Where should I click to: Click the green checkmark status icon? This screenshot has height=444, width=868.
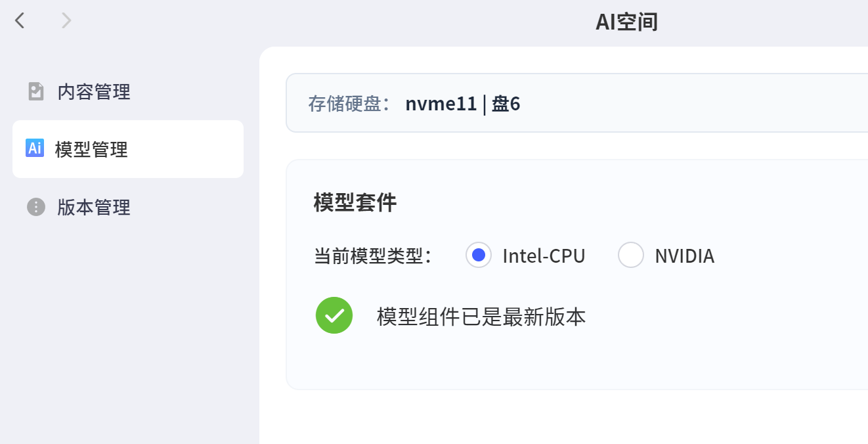334,315
